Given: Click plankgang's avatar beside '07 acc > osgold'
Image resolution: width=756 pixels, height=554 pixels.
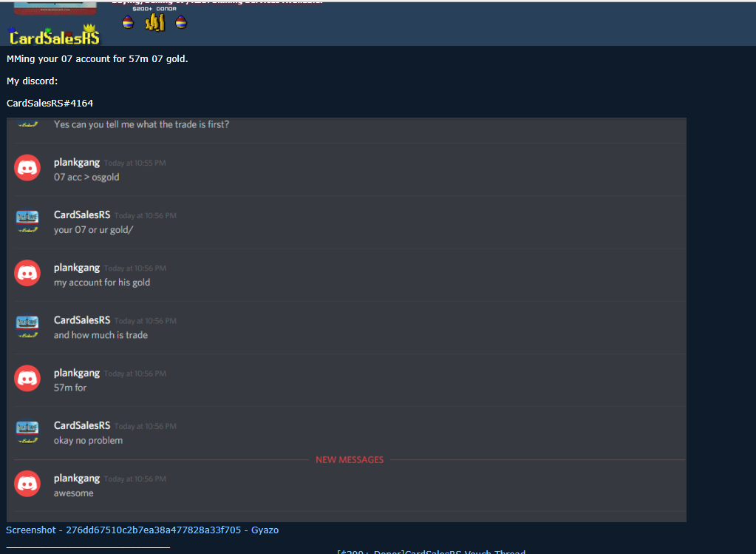Looking at the screenshot, I should pyautogui.click(x=27, y=167).
